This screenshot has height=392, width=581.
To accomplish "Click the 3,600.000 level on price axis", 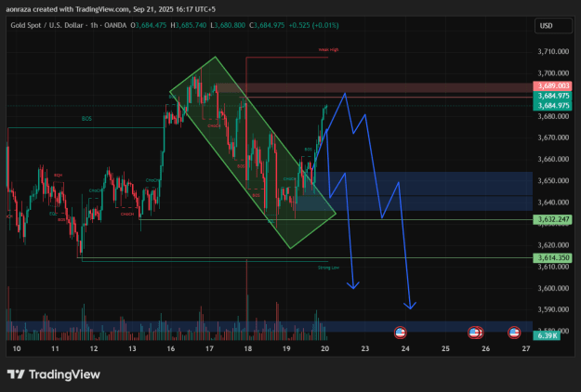I will coord(553,288).
